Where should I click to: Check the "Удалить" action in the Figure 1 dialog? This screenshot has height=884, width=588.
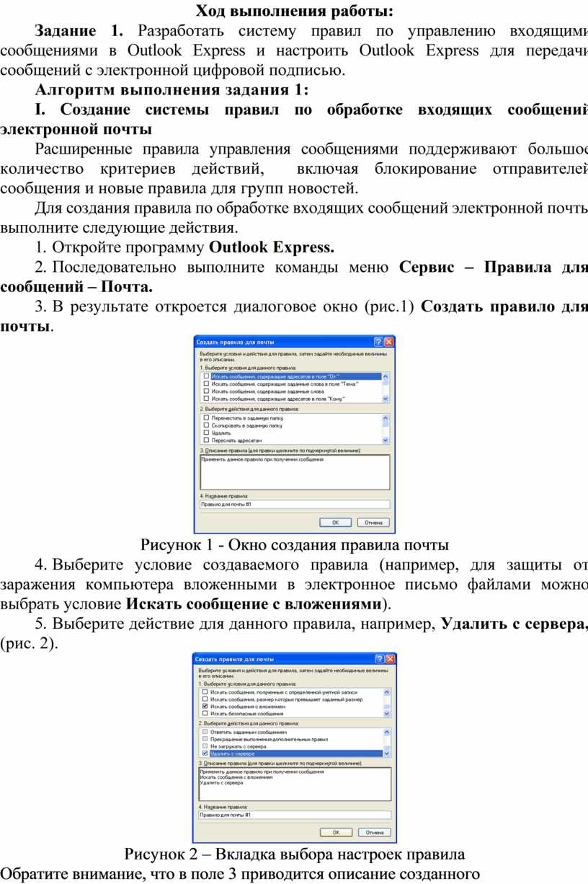pyautogui.click(x=207, y=433)
